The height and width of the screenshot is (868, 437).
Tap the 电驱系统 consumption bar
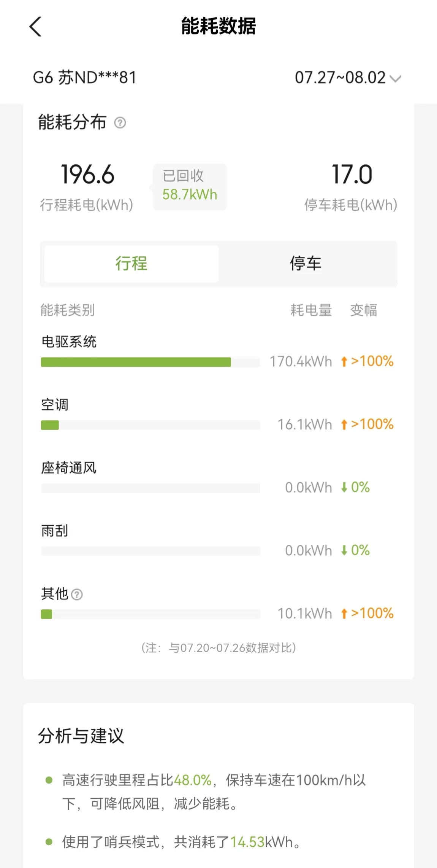pos(150,362)
